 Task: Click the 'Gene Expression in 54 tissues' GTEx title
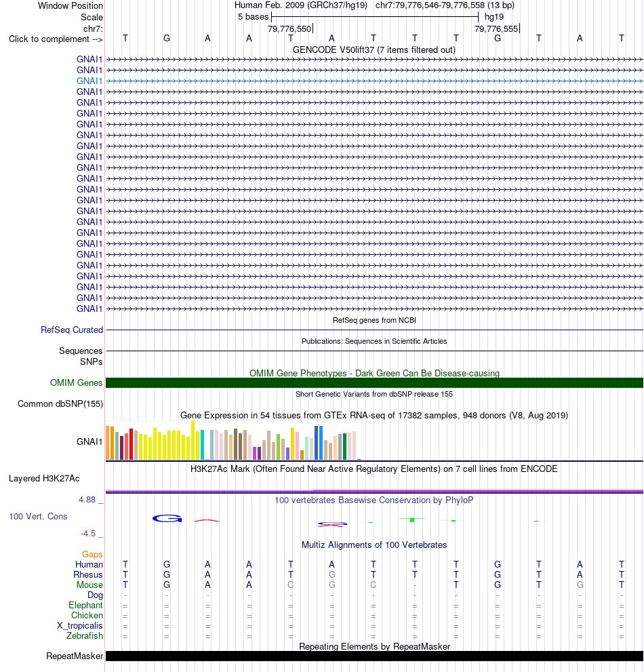pyautogui.click(x=374, y=415)
